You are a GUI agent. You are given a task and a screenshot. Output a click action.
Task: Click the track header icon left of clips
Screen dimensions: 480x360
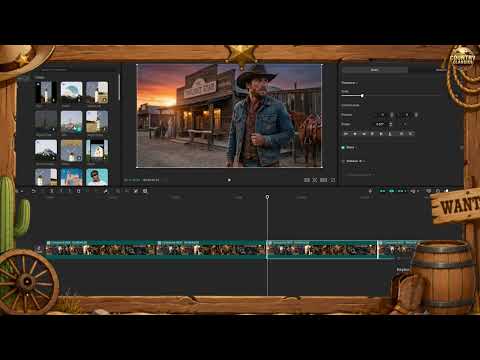pos(39,248)
